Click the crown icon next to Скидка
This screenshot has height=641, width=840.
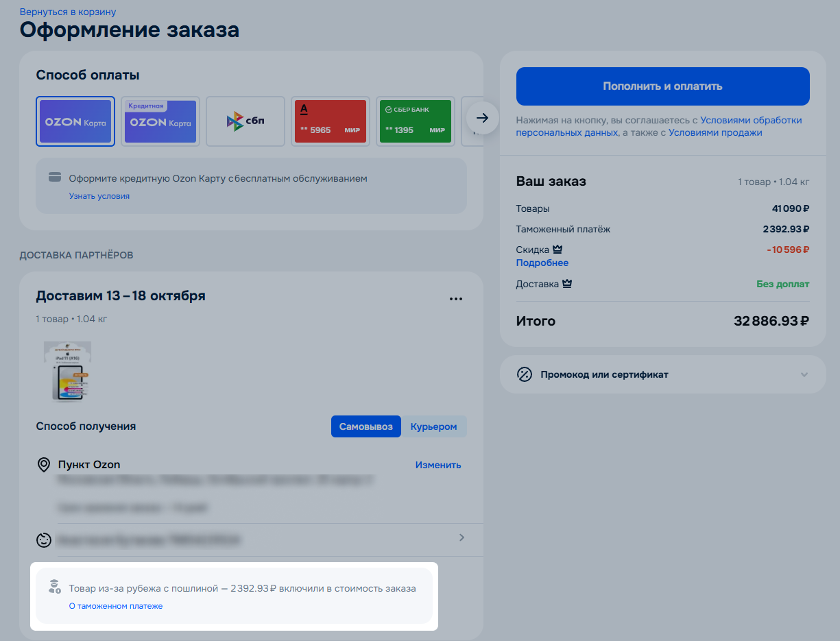(557, 248)
